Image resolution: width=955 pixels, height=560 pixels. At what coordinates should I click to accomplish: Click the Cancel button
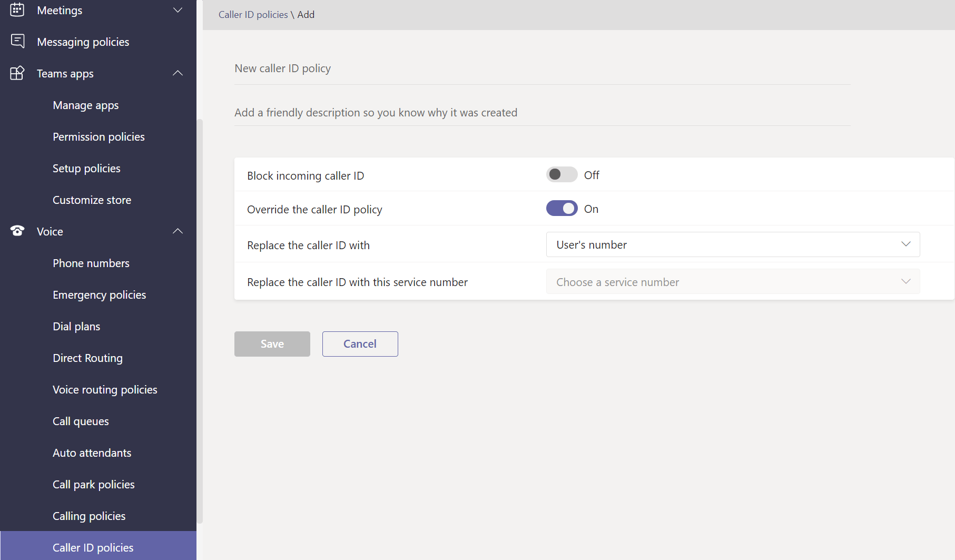pos(360,344)
